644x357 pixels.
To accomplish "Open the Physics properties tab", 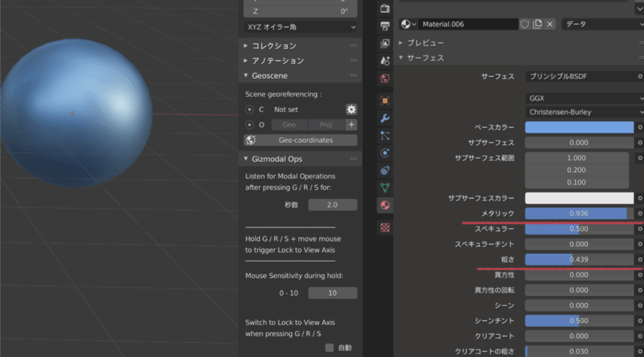I will tap(386, 153).
